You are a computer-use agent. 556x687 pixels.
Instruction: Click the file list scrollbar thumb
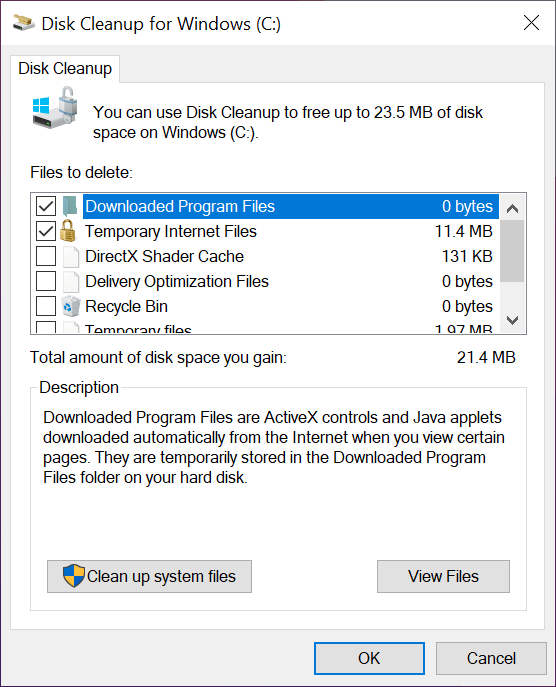point(512,251)
